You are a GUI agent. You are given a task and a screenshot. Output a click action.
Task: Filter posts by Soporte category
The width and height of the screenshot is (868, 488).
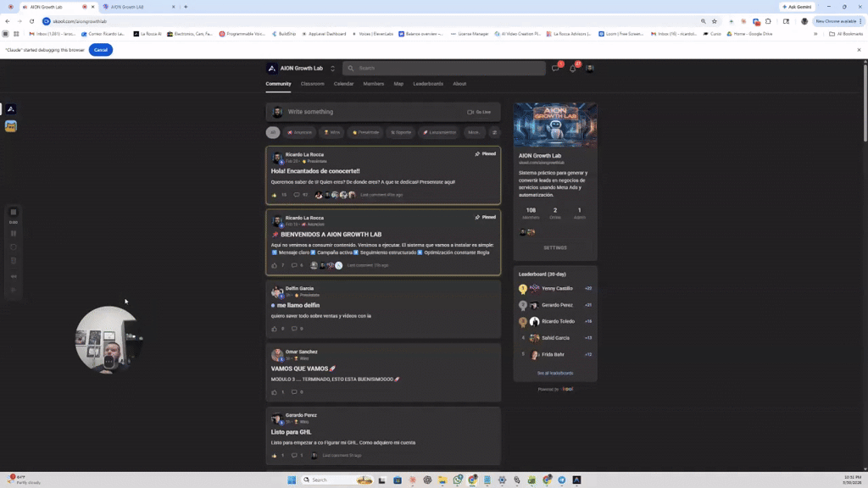401,132
